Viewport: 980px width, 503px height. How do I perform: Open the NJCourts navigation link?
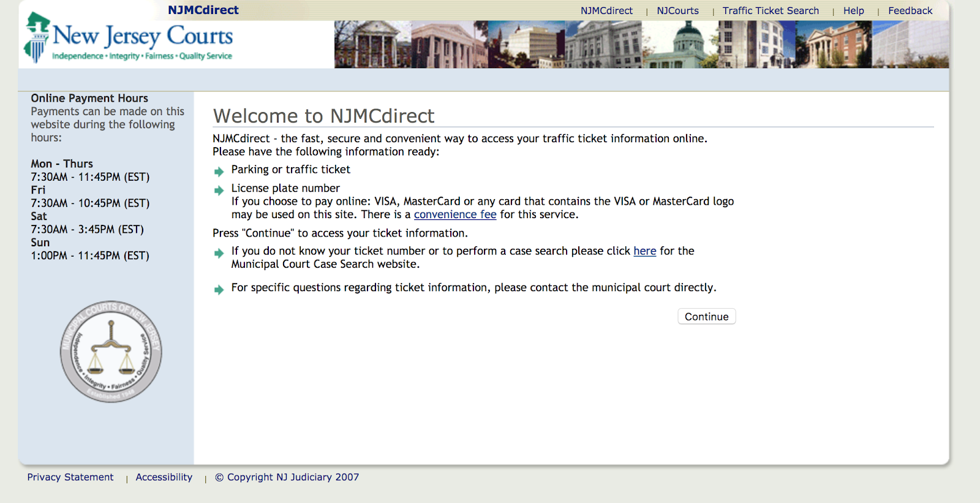pos(677,11)
